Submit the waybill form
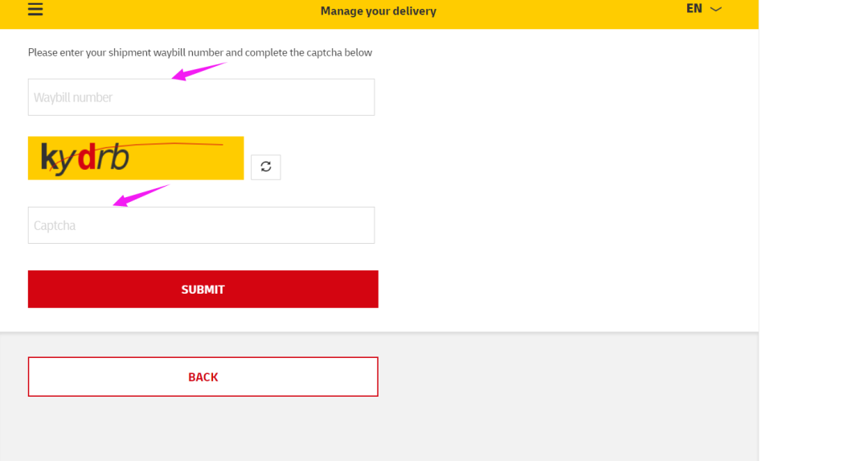The height and width of the screenshot is (461, 868). 203,290
